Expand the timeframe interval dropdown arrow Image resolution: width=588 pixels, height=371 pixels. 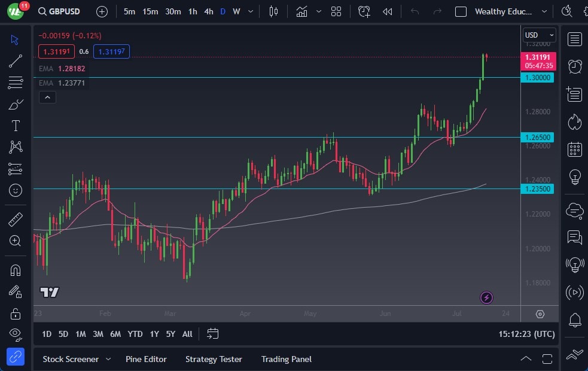pyautogui.click(x=250, y=11)
